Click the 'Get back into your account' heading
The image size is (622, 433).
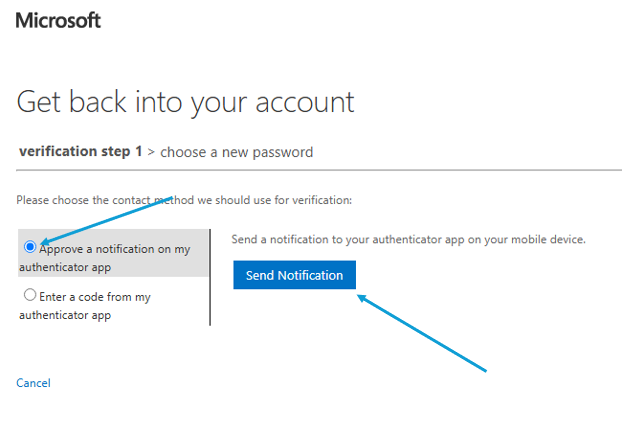(x=186, y=101)
